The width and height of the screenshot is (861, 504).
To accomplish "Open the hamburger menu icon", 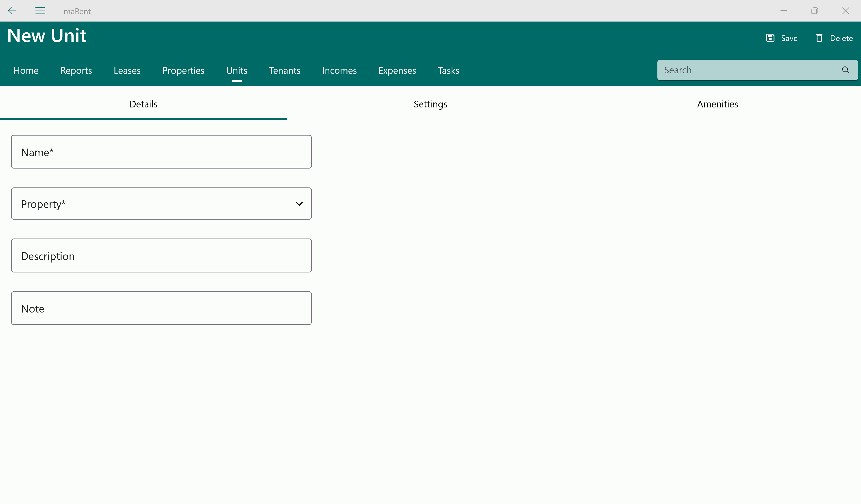I will coord(40,11).
